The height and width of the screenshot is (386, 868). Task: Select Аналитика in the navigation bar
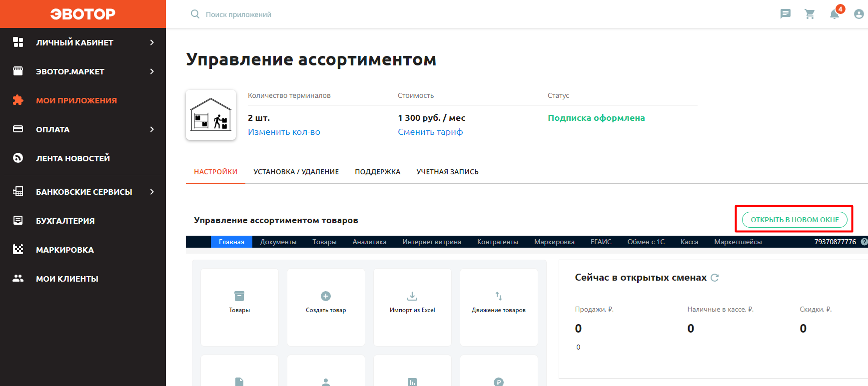369,242
